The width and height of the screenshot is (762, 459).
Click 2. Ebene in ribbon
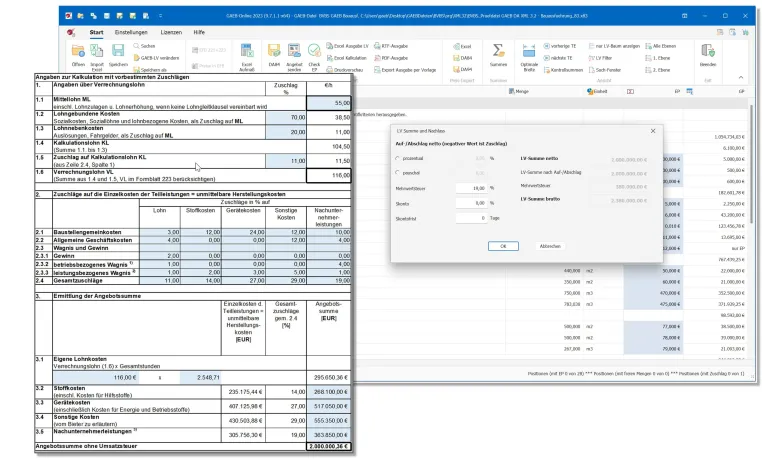pyautogui.click(x=658, y=70)
